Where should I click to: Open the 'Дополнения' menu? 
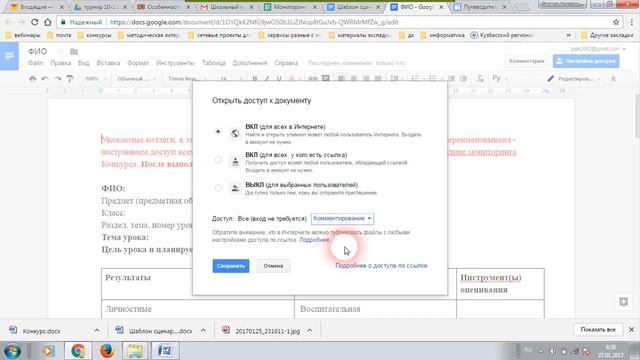pyautogui.click(x=249, y=63)
